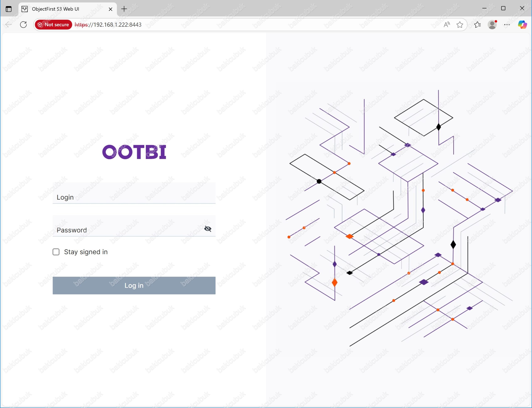532x408 pixels.
Task: Click the address bar URL
Action: [108, 25]
